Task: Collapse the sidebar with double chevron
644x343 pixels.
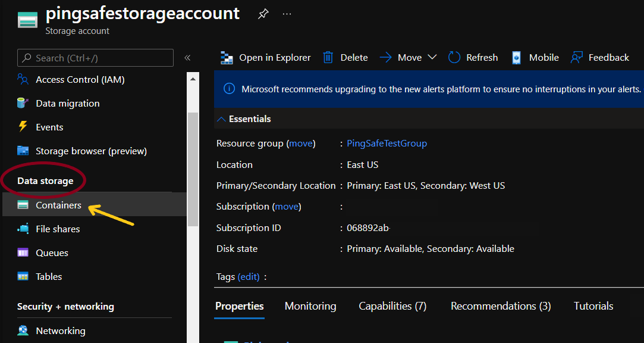Action: pos(187,58)
